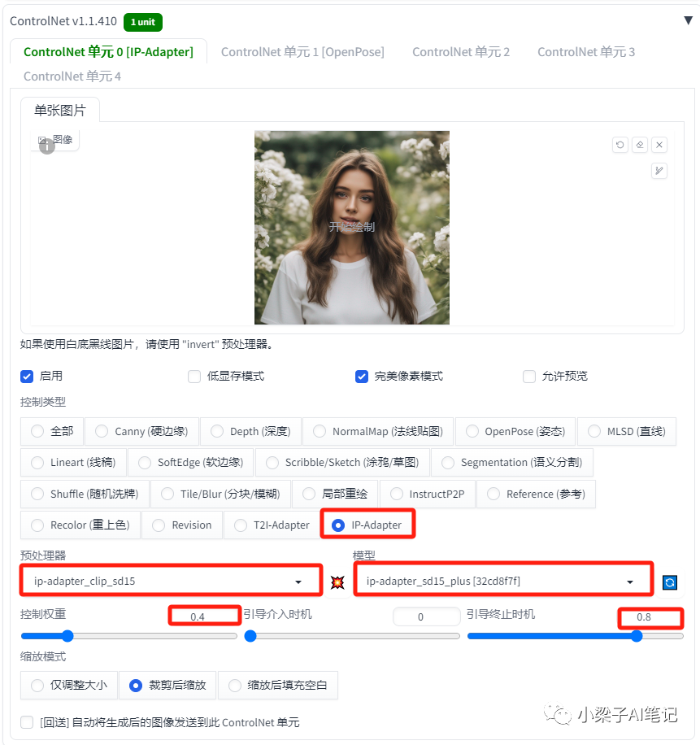Enable the 低显存模式 checkbox
700x745 pixels.
click(x=193, y=376)
